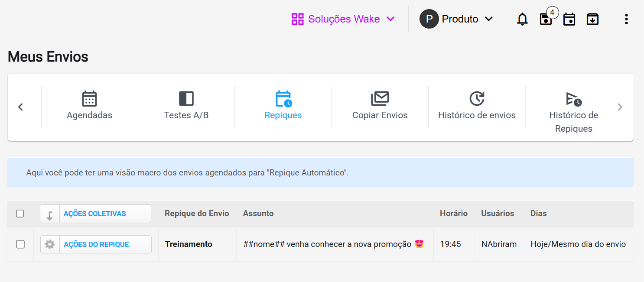Image resolution: width=644 pixels, height=282 pixels.
Task: Open the Soluções Wake grid icon
Action: (x=298, y=19)
